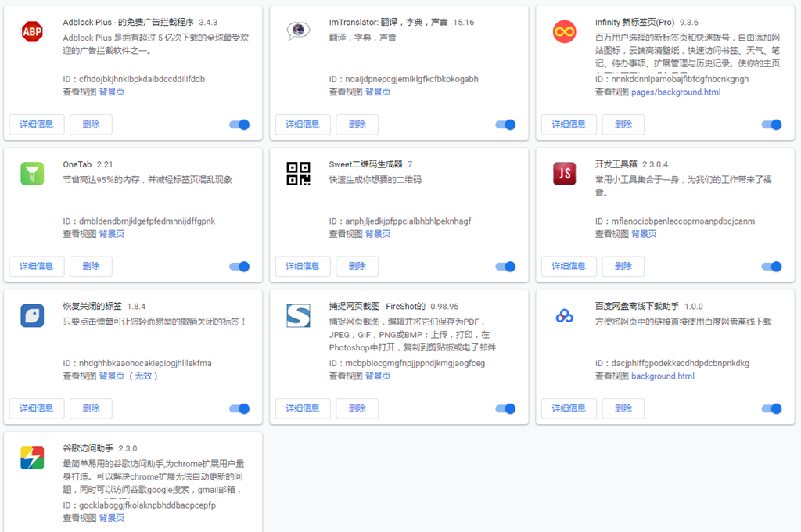Disable the 恢复关闭的标签 extension toggle

[239, 409]
